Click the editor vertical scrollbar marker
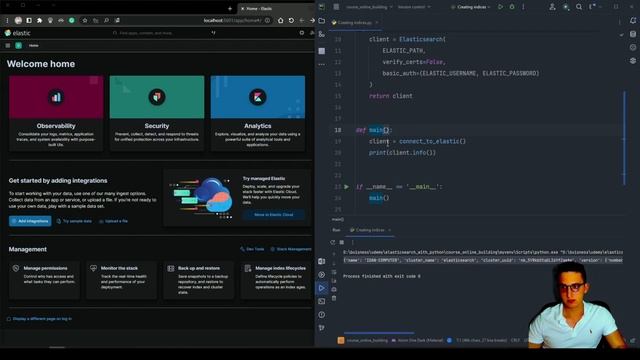 [624, 139]
